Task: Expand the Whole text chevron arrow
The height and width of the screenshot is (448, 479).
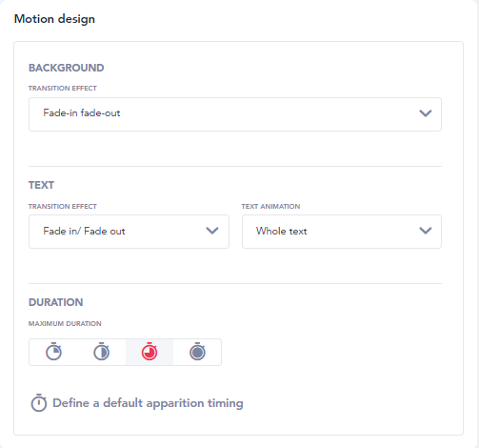Action: tap(426, 231)
